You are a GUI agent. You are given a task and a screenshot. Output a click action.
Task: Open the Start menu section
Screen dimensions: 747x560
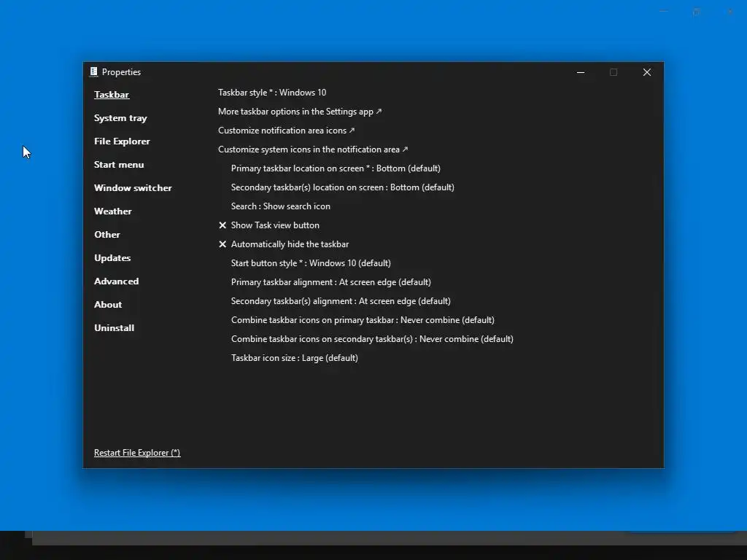(119, 165)
